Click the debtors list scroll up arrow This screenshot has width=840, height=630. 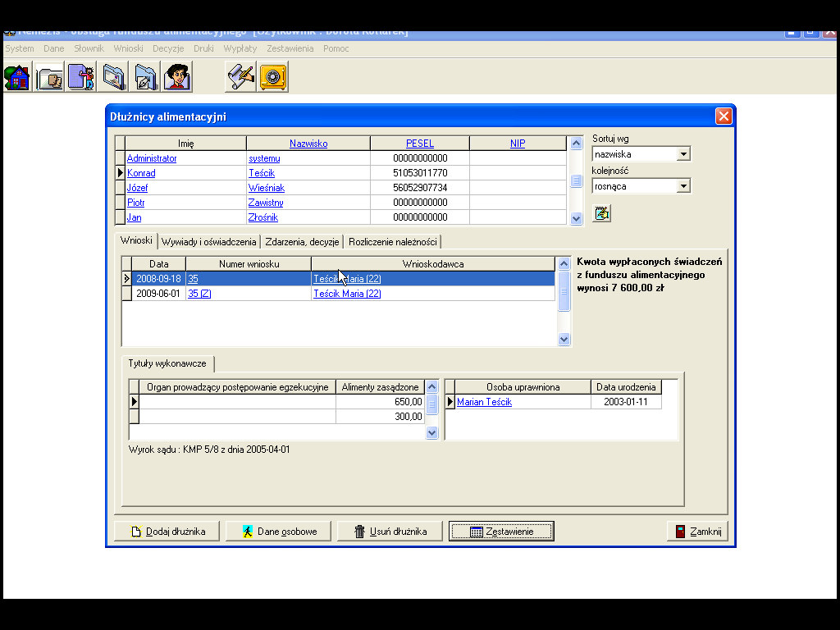pos(576,143)
